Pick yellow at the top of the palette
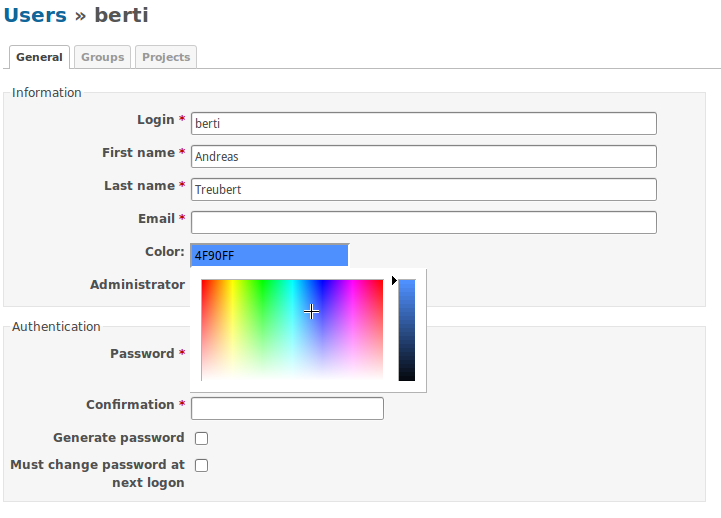721x518 pixels. [x=232, y=283]
